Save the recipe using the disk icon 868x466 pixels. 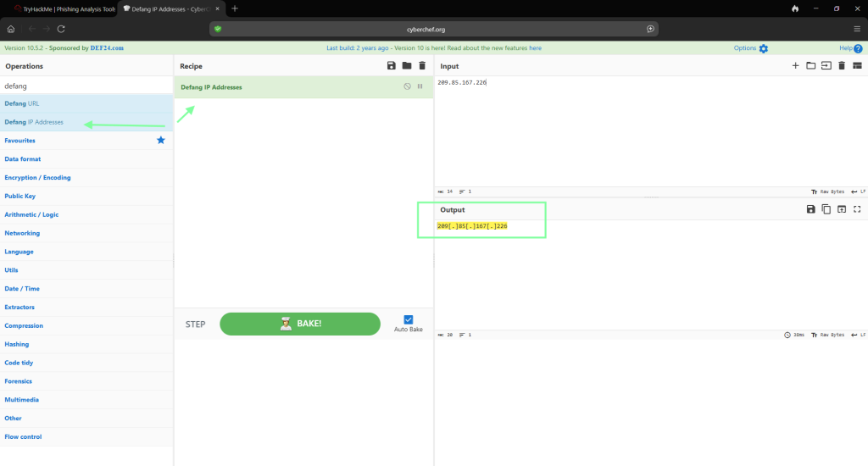(x=391, y=66)
